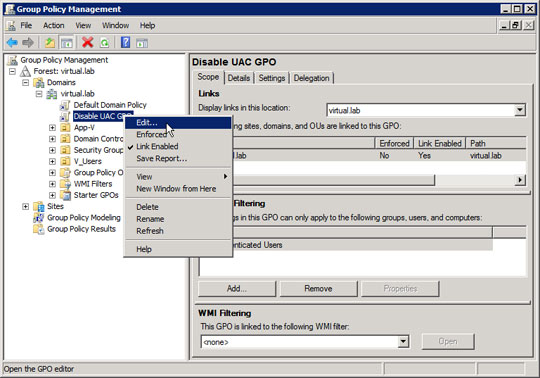Choose Edit... from the context menu
540x378 pixels.
tap(178, 123)
